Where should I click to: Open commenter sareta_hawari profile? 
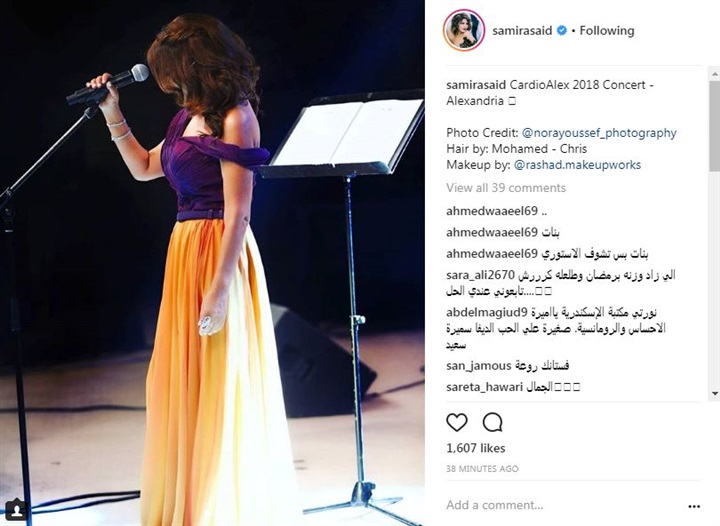(x=484, y=387)
